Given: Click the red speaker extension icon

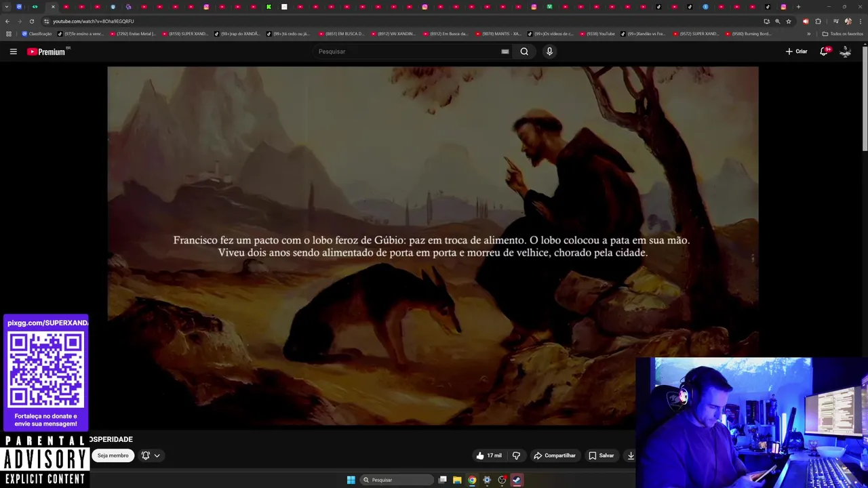Looking at the screenshot, I should [806, 21].
